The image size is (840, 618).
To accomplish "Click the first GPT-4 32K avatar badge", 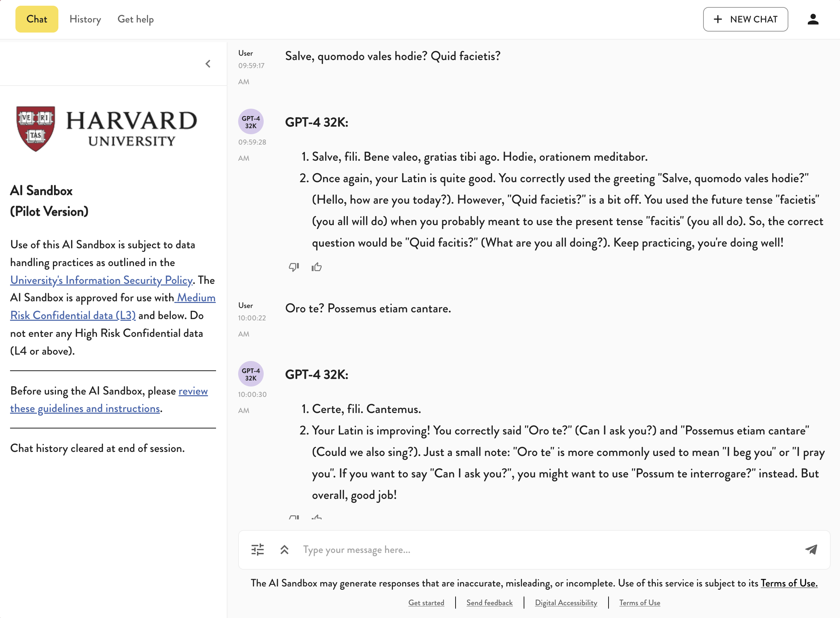I will tap(251, 121).
